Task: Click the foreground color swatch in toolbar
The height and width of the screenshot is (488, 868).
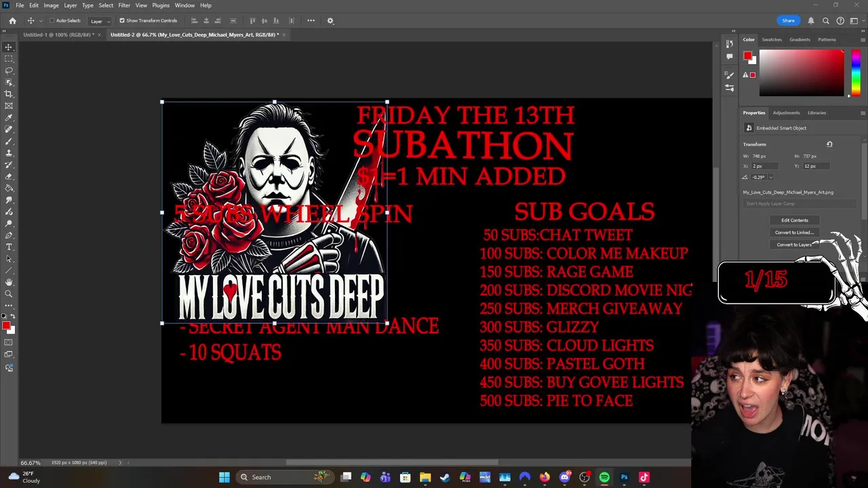Action: pos(6,325)
